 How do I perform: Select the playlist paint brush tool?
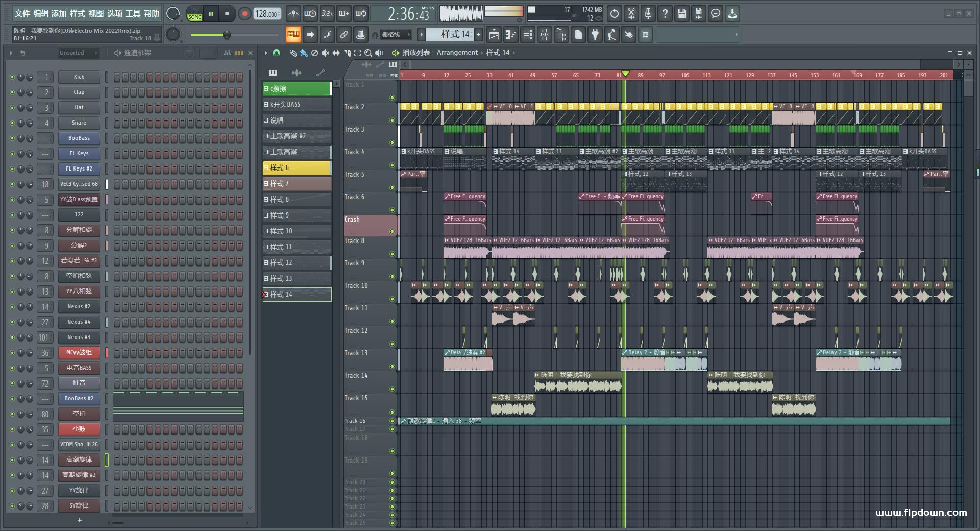pyautogui.click(x=304, y=53)
